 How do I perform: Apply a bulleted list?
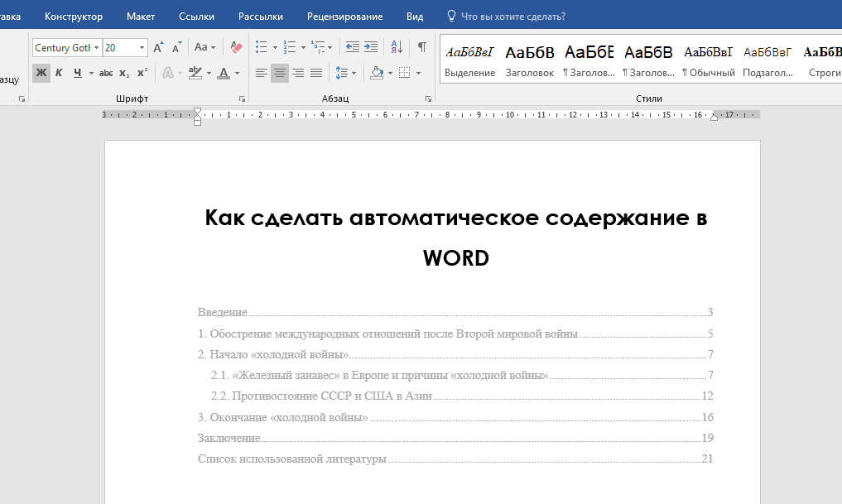[x=262, y=47]
